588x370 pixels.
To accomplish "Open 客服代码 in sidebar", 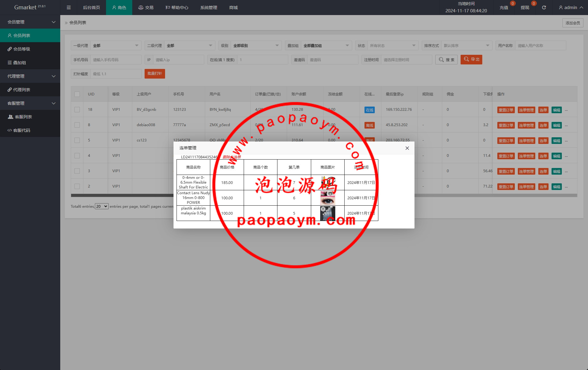I will (30, 130).
